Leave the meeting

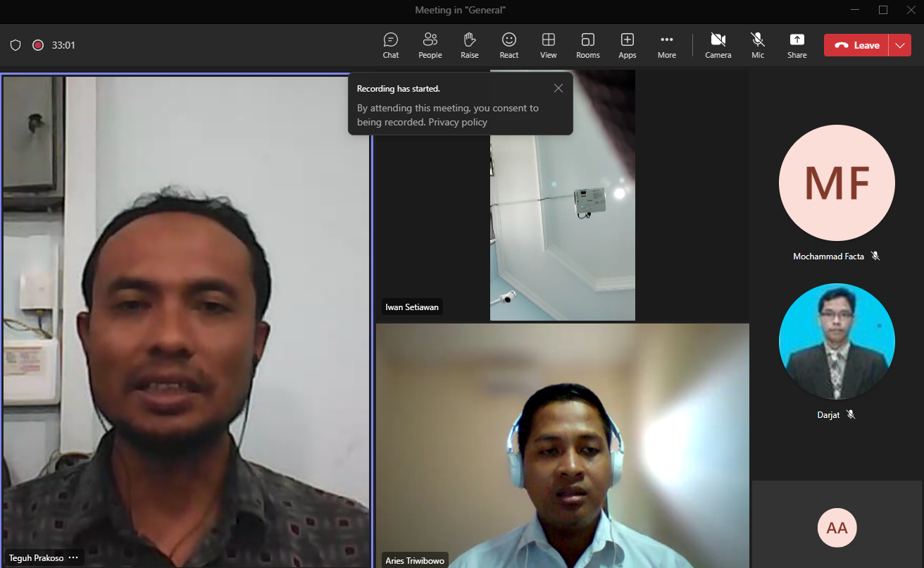point(856,45)
